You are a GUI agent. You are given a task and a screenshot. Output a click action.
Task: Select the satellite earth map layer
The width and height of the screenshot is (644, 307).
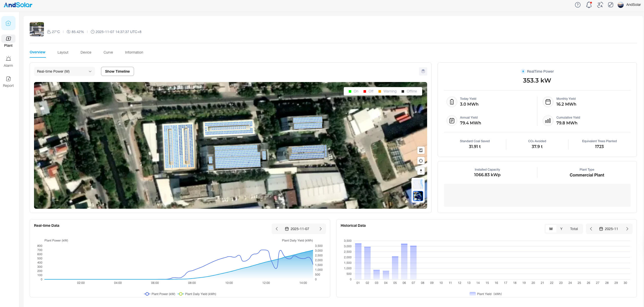(x=418, y=196)
